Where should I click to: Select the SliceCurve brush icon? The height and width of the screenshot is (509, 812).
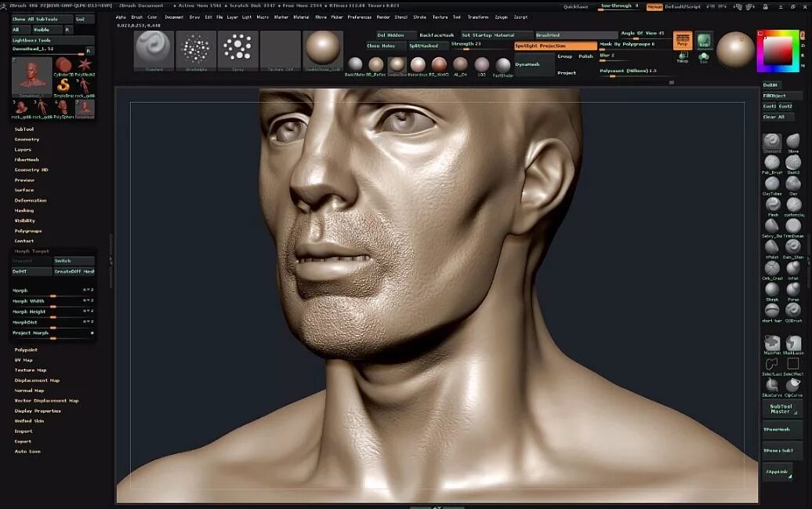(772, 385)
